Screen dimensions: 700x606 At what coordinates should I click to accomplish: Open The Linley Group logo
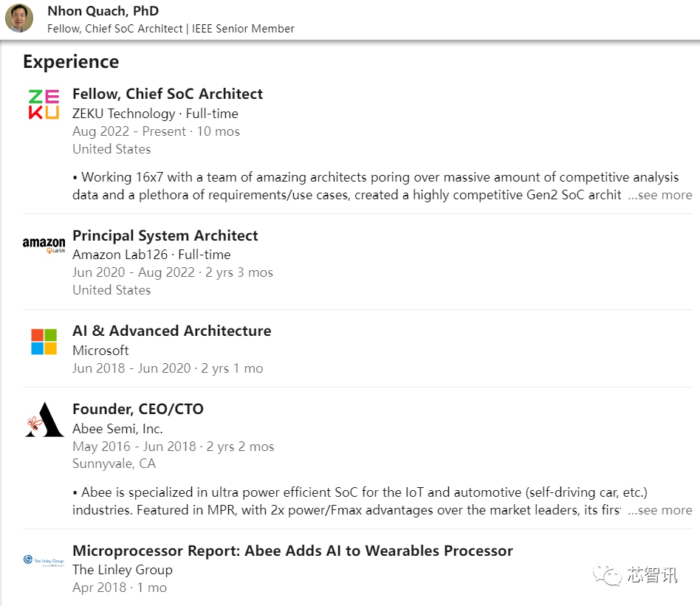coord(44,560)
